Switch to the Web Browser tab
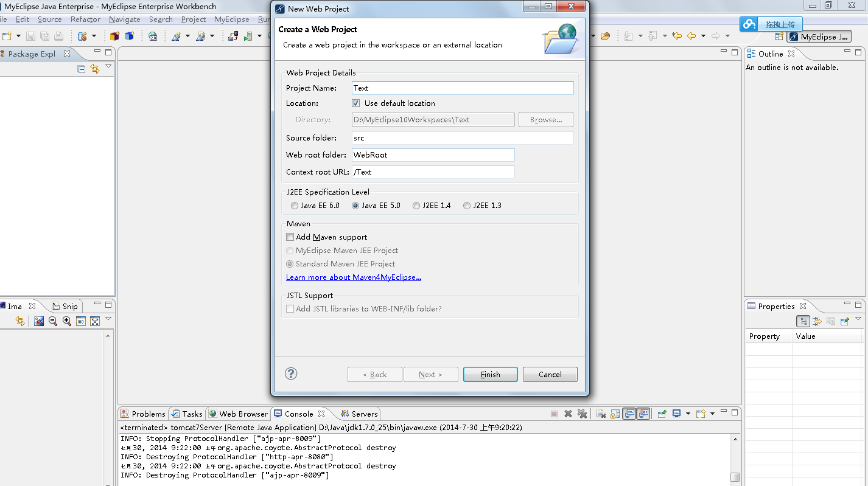 click(238, 414)
